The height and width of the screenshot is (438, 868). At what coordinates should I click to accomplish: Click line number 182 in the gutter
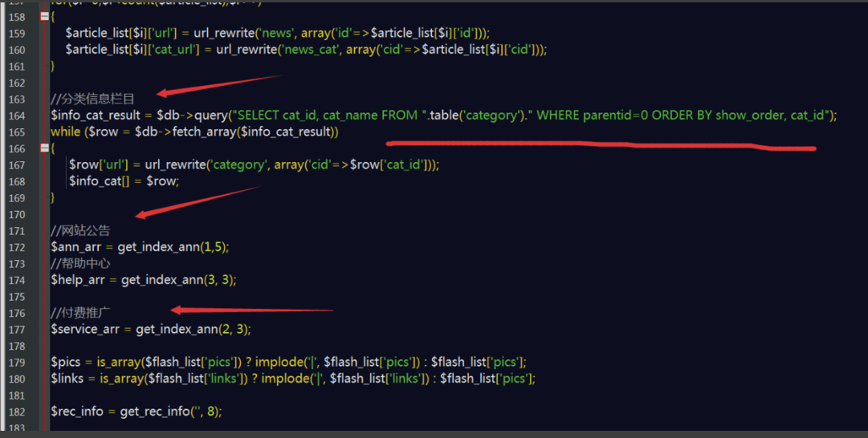(x=17, y=412)
